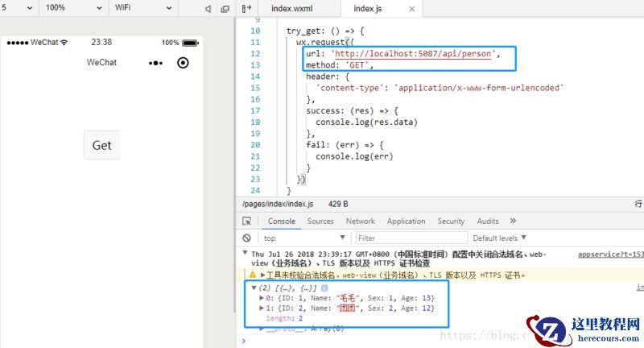
Task: Collapse the Thu Jul 26 log group
Action: coord(246,253)
